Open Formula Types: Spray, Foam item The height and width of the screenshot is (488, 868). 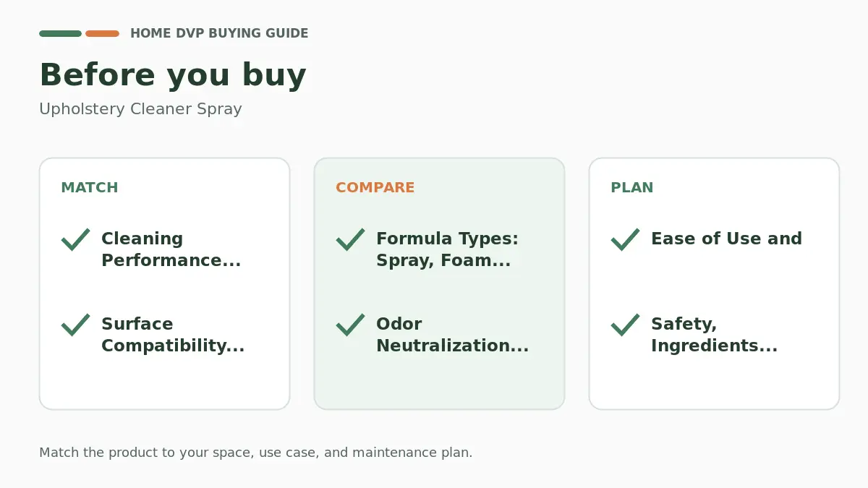click(x=448, y=249)
